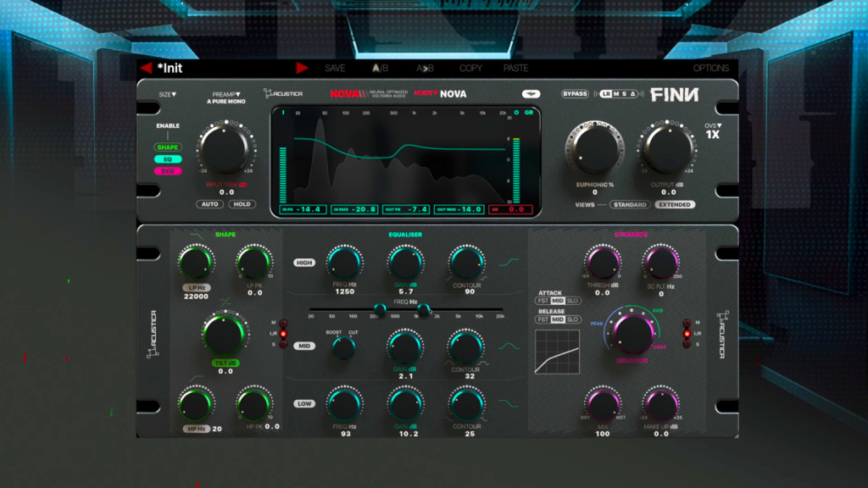868x488 pixels.
Task: Click the *Init preset name
Action: (x=170, y=68)
